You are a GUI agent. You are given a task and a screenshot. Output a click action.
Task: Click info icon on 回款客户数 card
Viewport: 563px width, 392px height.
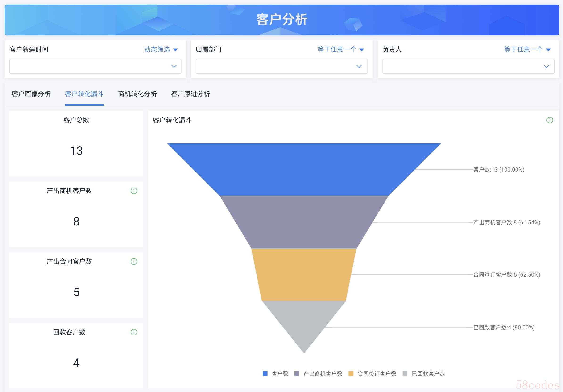(134, 332)
